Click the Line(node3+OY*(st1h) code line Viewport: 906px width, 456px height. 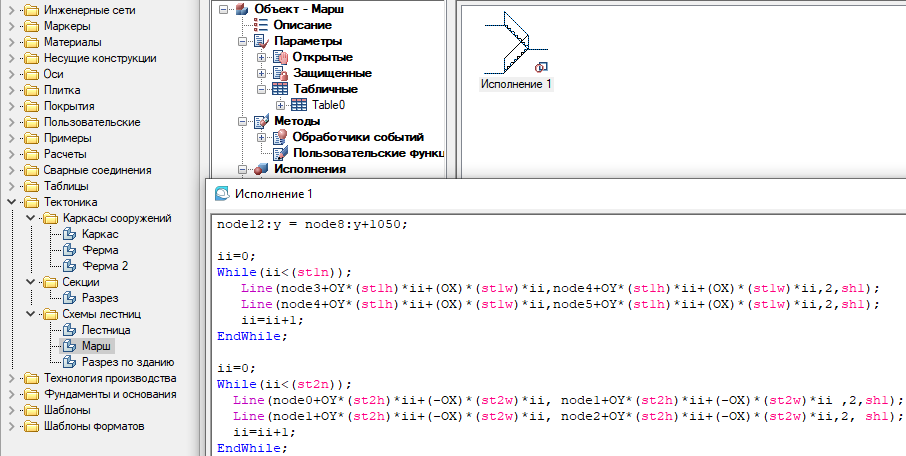(560, 288)
